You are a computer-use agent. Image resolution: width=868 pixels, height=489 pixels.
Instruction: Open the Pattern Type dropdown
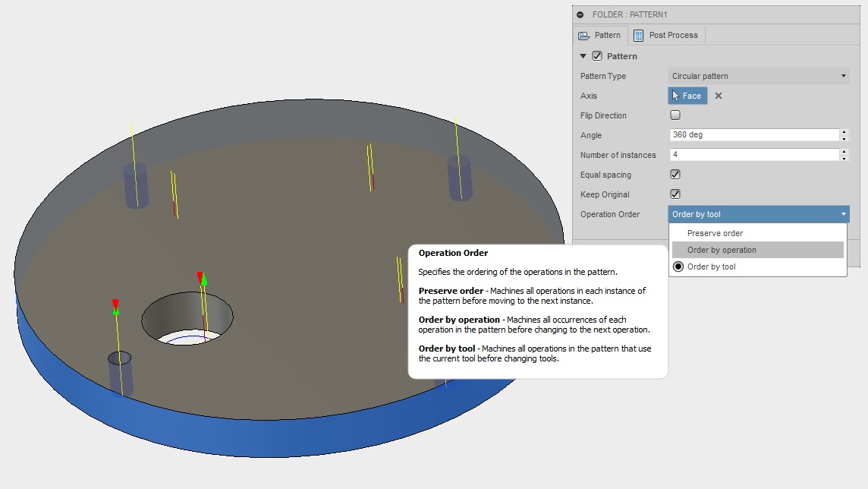842,75
